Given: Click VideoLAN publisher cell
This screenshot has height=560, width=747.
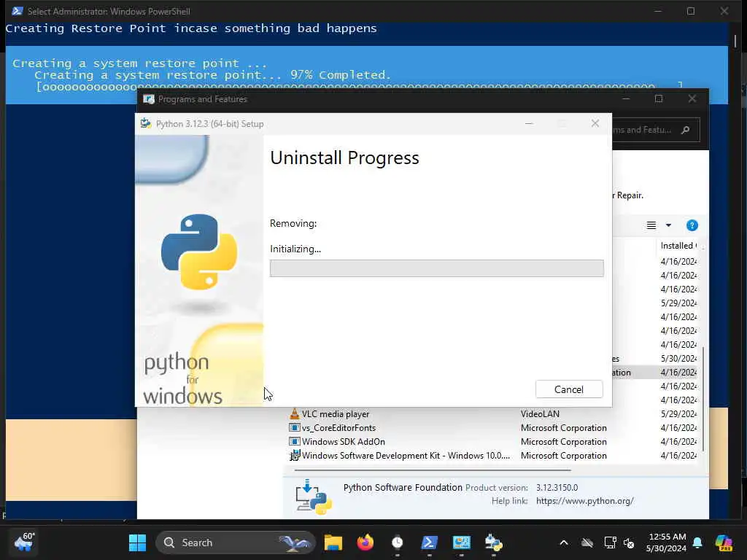Looking at the screenshot, I should coord(540,414).
